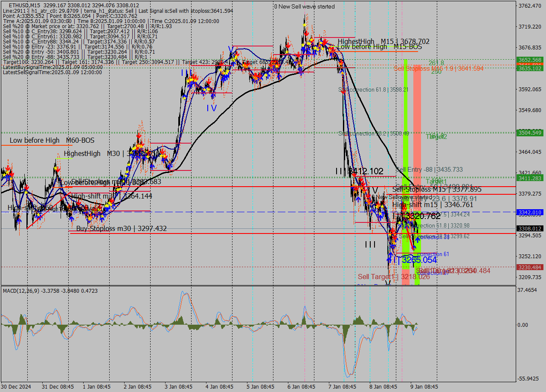Screen dimensions: 546x392
Task: Click the 30 Dec 2024 date label
Action: 16,387
